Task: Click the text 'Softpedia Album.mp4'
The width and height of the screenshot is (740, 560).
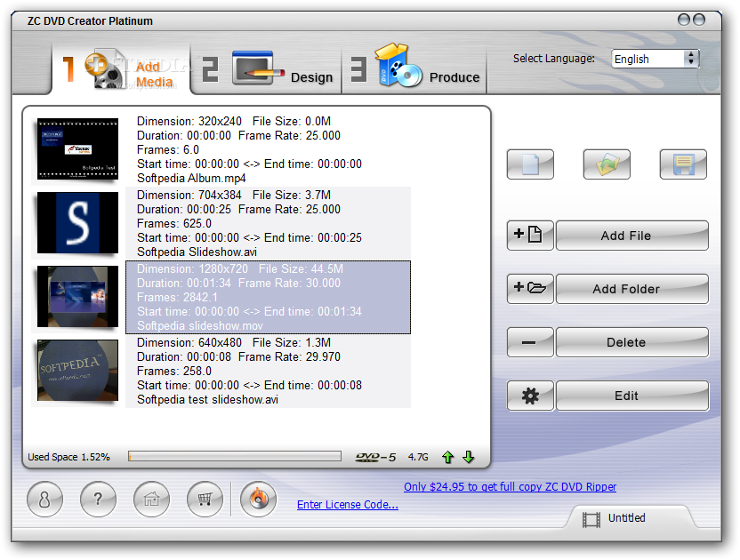Action: point(191,179)
